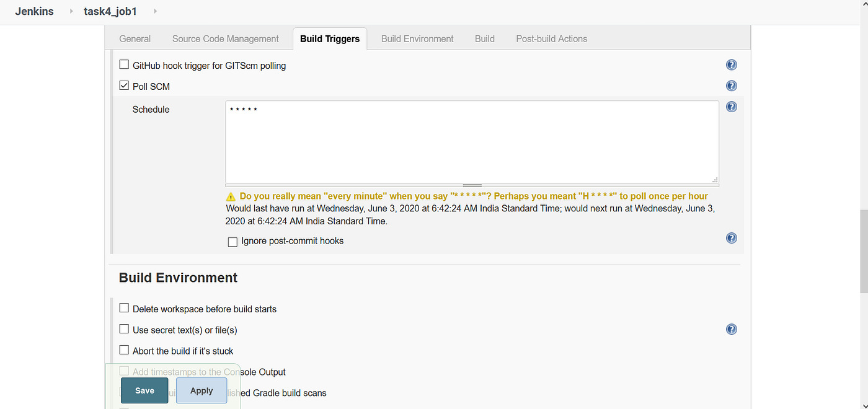The image size is (868, 409).
Task: Switch to the Source Code Management tab
Action: coord(225,38)
